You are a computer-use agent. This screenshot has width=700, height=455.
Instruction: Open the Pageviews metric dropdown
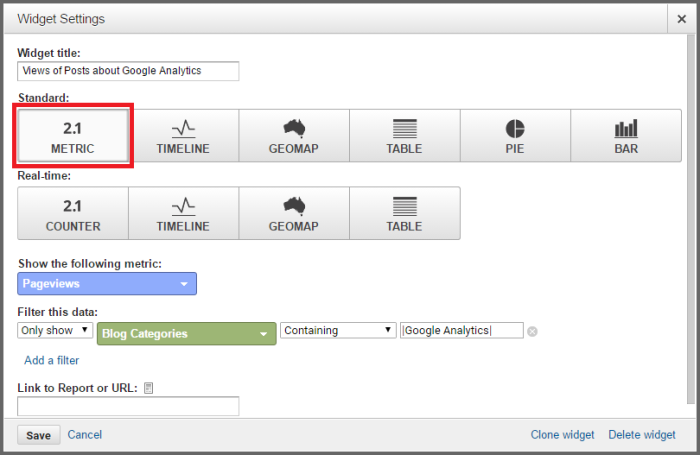[x=107, y=284]
